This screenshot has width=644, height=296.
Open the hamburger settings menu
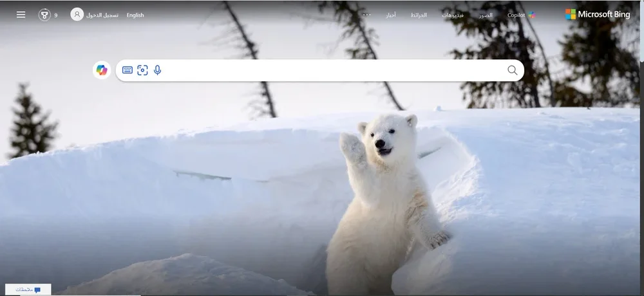click(21, 14)
